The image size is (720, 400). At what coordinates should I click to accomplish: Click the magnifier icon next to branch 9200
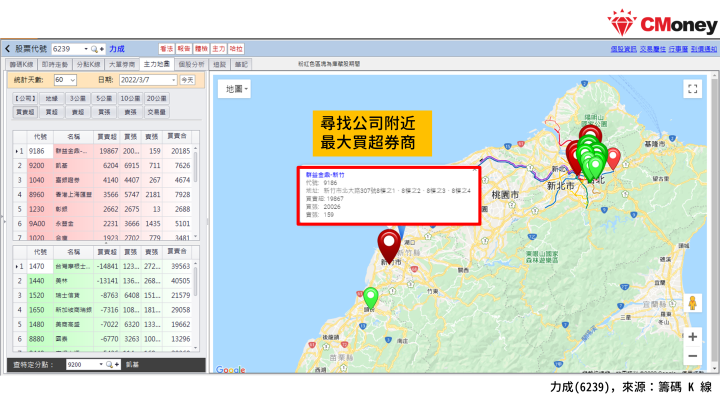point(109,365)
